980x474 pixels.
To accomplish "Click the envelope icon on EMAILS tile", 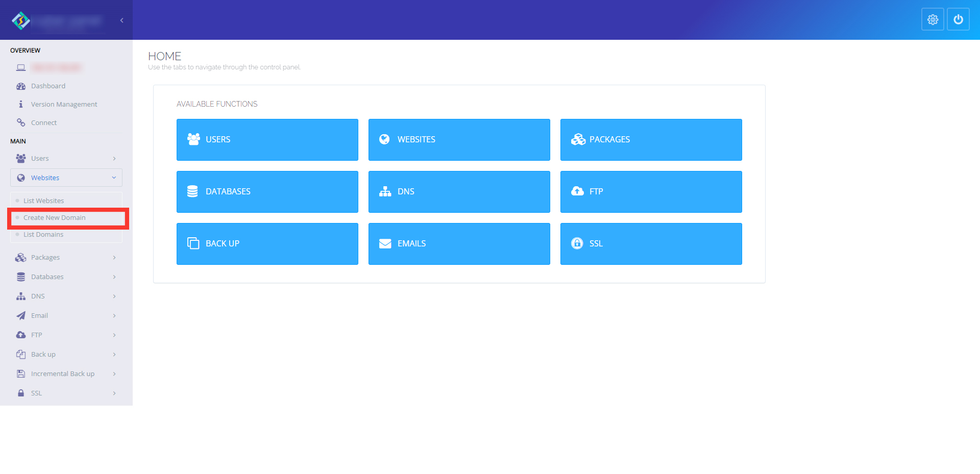I will coord(385,244).
